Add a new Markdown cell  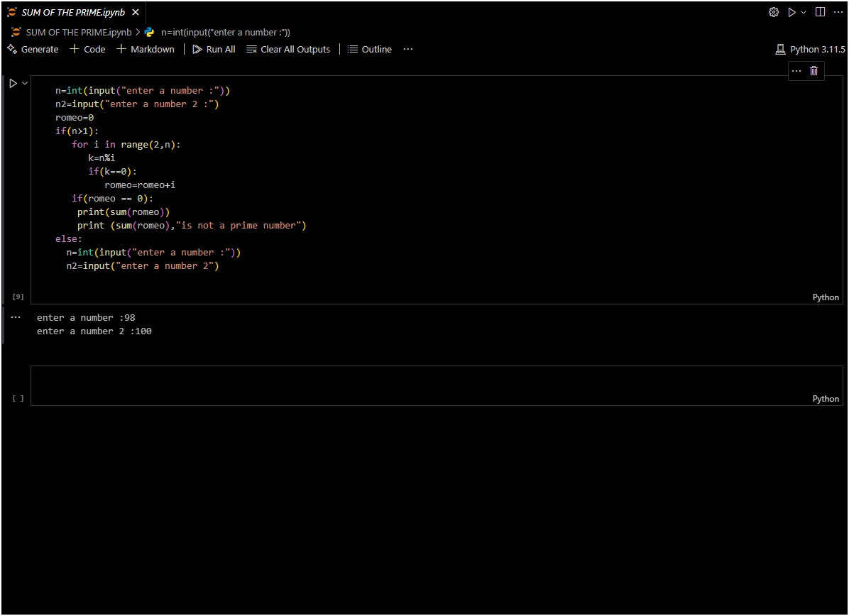click(x=146, y=49)
